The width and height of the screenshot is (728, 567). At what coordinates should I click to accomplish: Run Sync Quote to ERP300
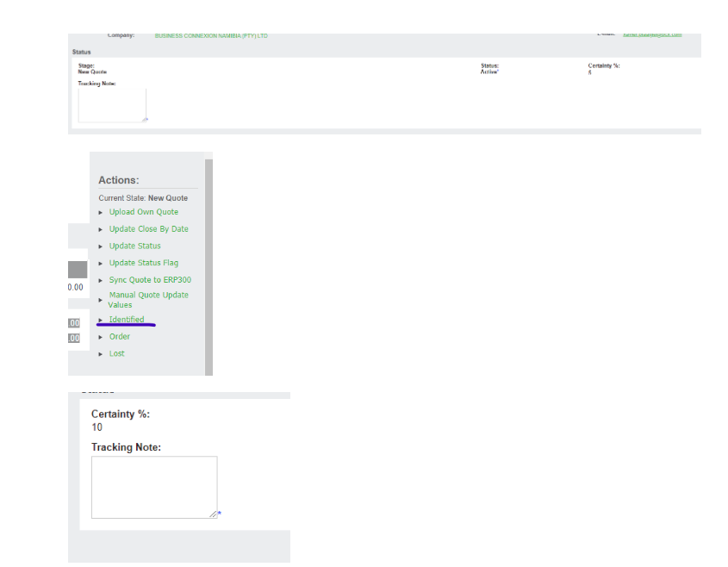(x=148, y=280)
